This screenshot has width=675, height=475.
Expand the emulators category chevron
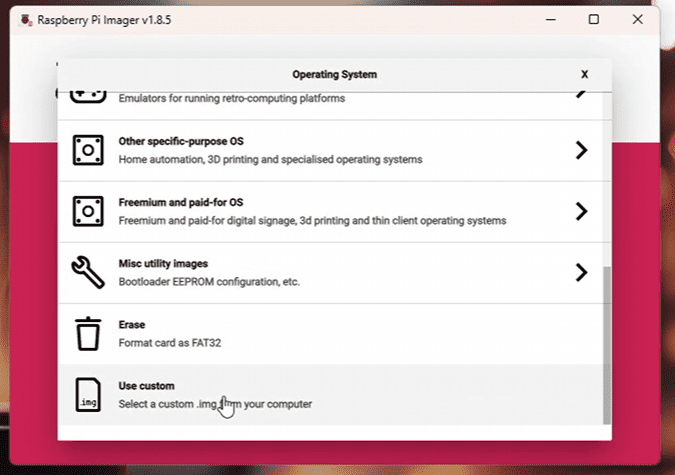click(x=580, y=94)
